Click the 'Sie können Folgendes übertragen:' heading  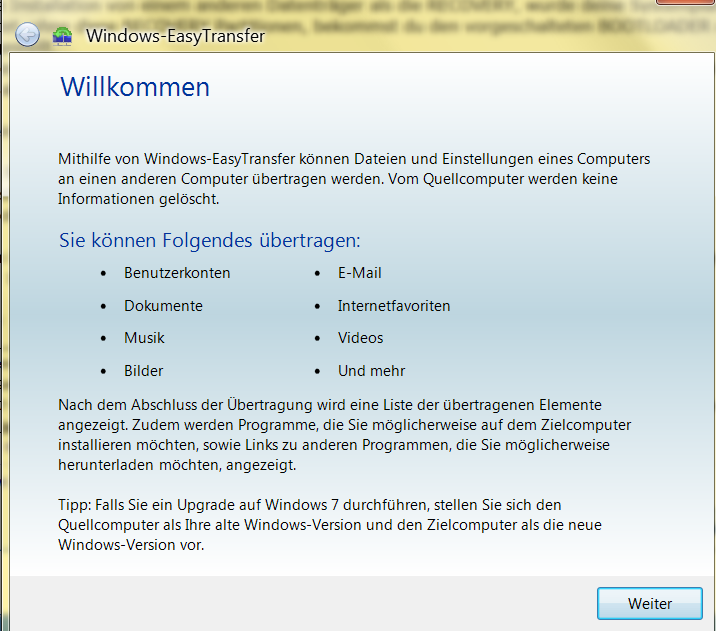[210, 240]
